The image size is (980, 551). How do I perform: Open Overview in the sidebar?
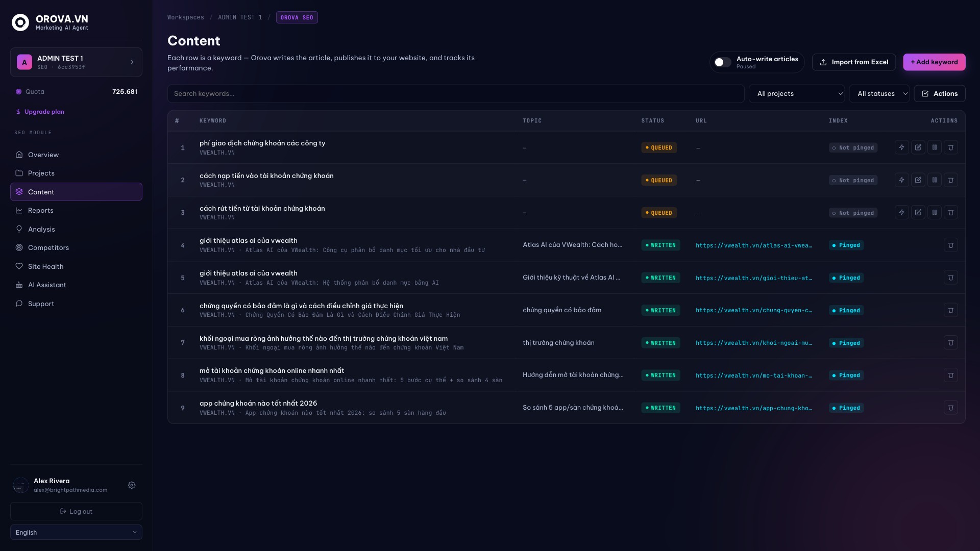click(76, 155)
